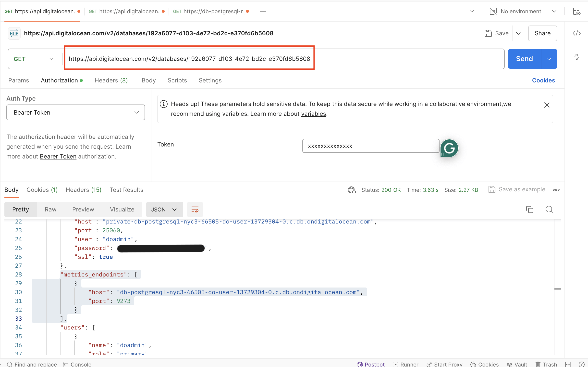The height and width of the screenshot is (367, 588).
Task: Open the variables documentation link
Action: (x=314, y=114)
